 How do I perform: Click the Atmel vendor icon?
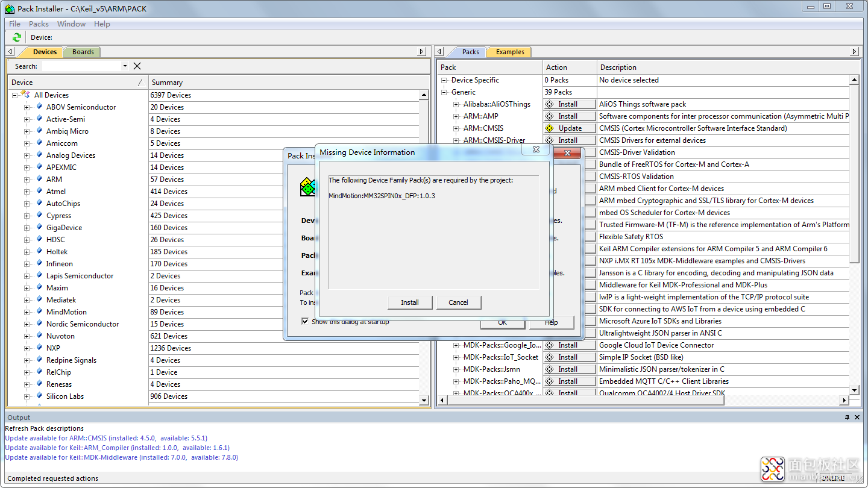[x=39, y=191]
